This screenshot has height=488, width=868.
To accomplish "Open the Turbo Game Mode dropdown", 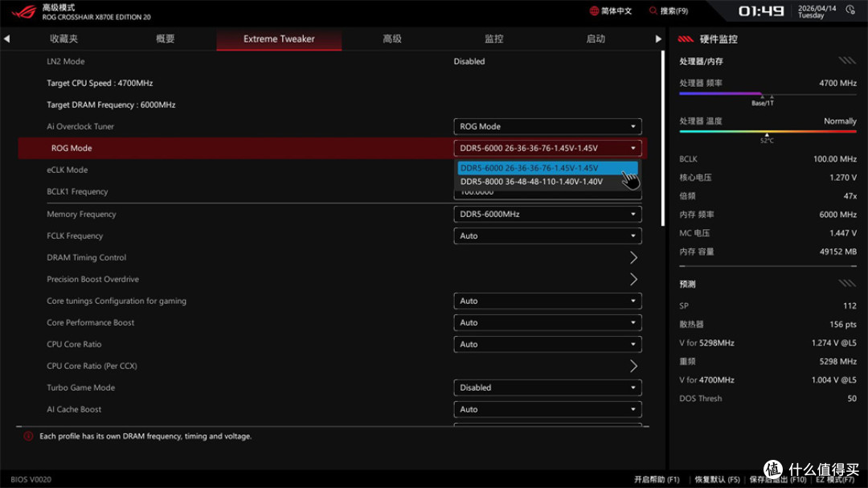I will click(547, 388).
